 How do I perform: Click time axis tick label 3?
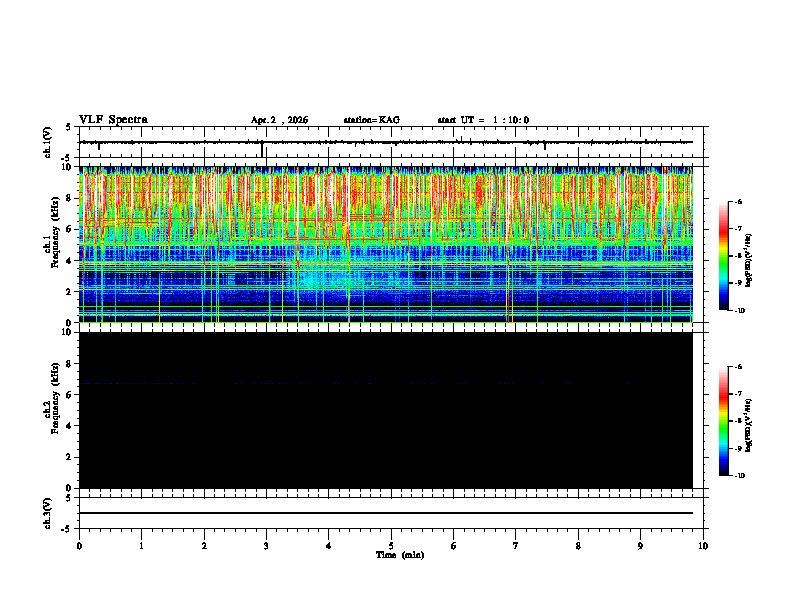coord(266,546)
